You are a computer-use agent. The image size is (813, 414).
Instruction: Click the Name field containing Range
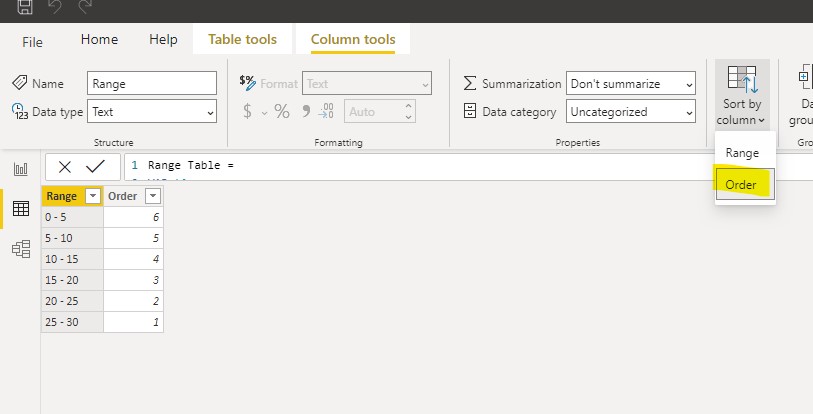coord(152,84)
